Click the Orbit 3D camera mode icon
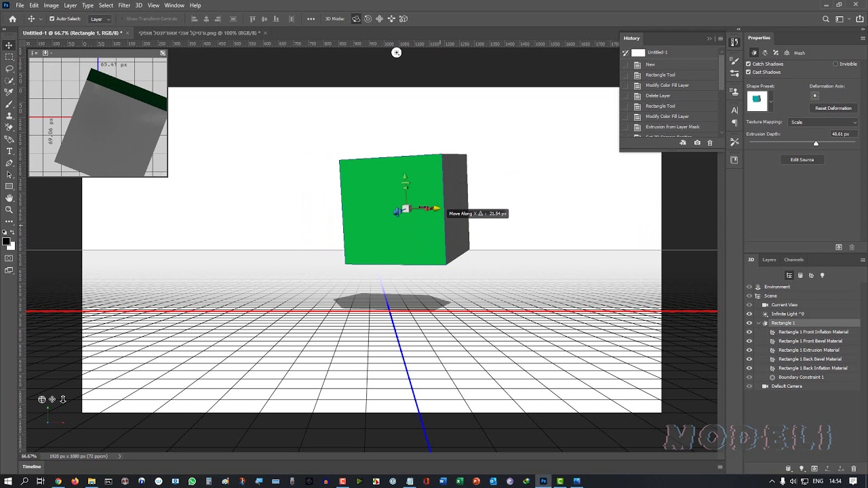Viewport: 868px width, 488px height. pos(356,19)
